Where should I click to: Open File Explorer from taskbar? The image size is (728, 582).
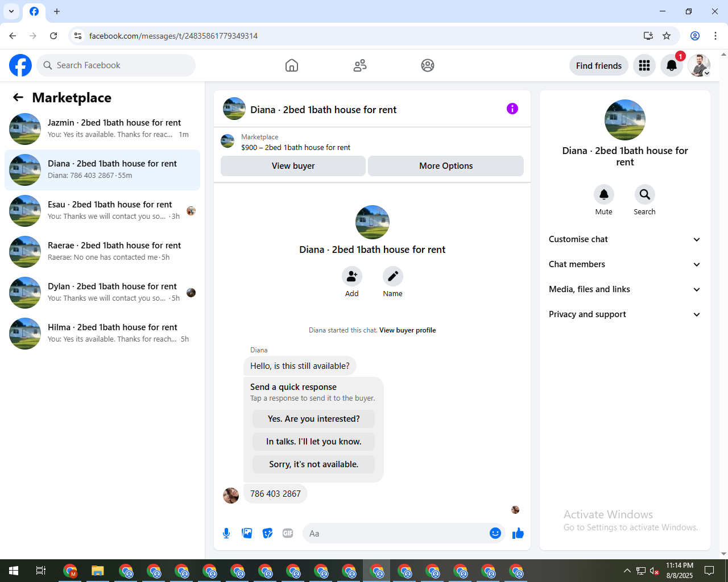tap(98, 571)
